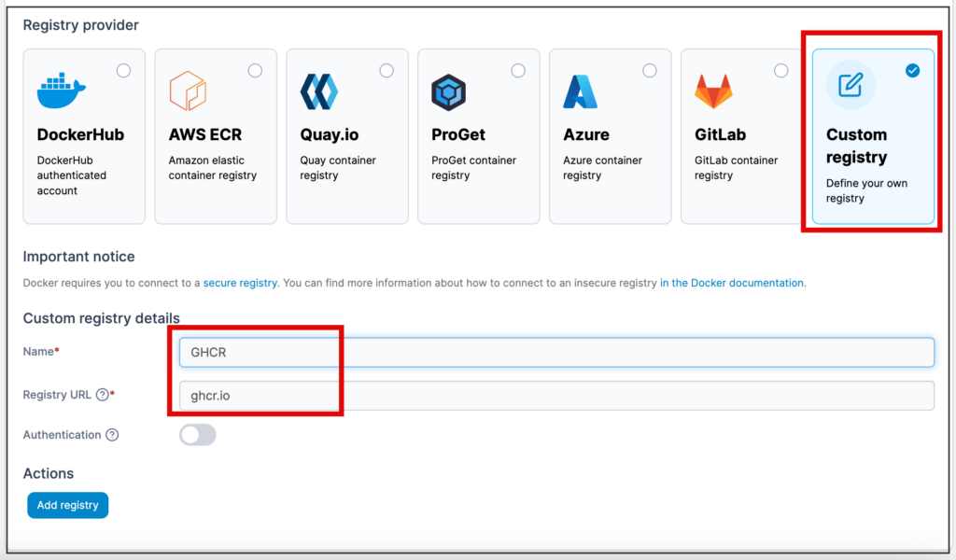
Task: Open the Registry URL help tooltip icon
Action: (103, 395)
